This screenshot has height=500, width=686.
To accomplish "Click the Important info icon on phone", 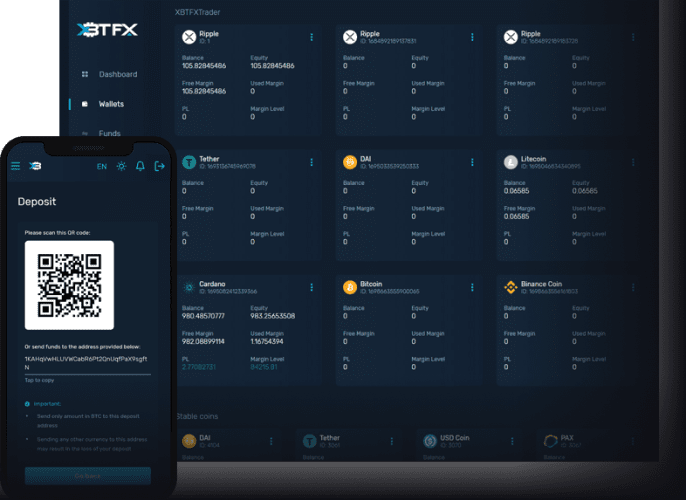I will pyautogui.click(x=27, y=404).
